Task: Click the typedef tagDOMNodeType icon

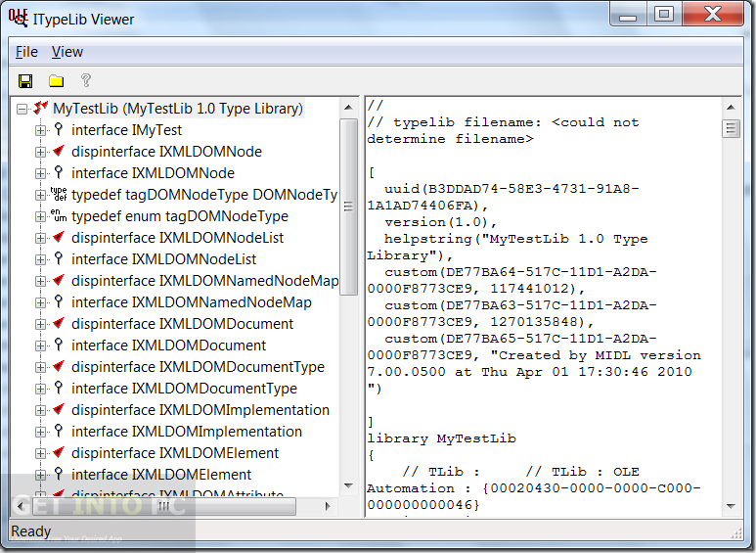Action: pyautogui.click(x=59, y=195)
